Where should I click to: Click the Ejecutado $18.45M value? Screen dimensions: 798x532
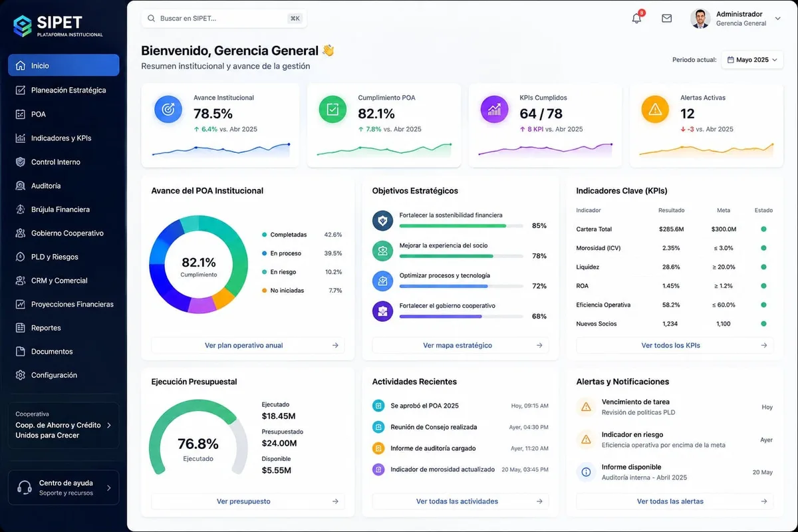pyautogui.click(x=279, y=416)
